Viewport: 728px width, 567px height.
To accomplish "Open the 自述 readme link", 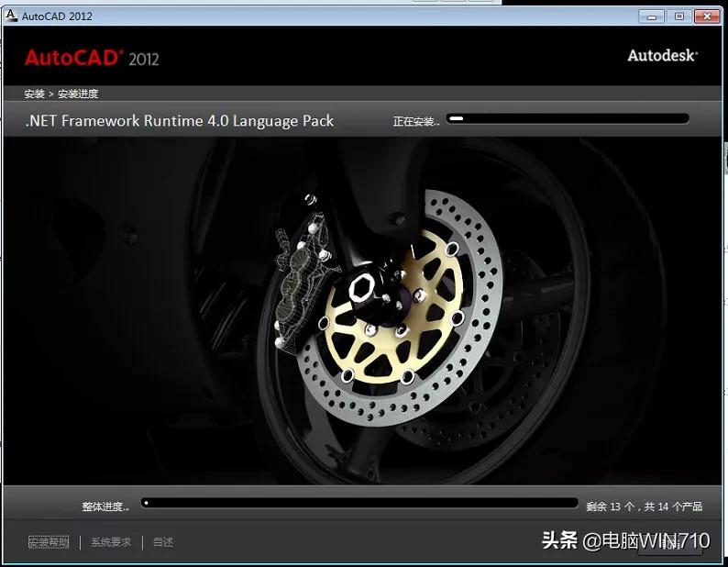I will (x=163, y=542).
